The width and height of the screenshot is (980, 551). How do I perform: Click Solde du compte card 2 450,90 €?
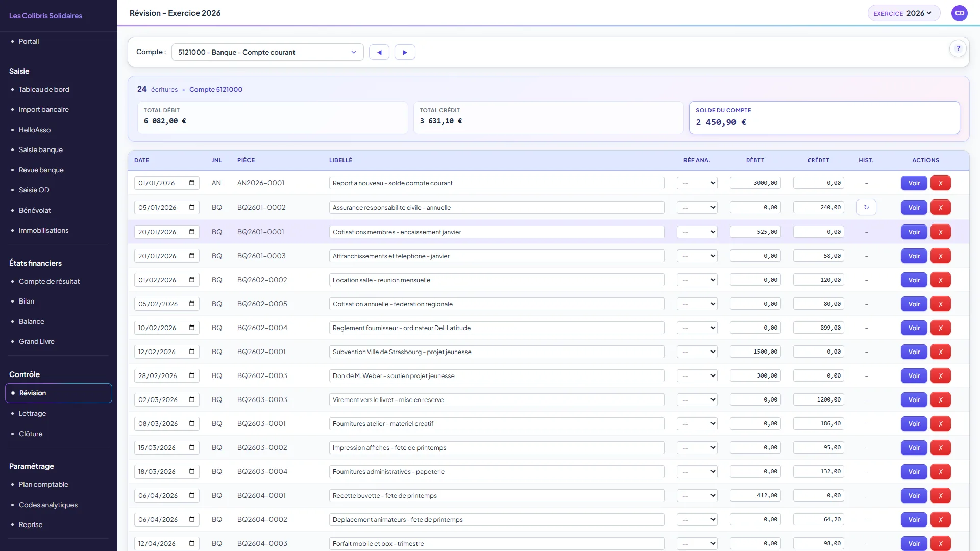point(824,117)
